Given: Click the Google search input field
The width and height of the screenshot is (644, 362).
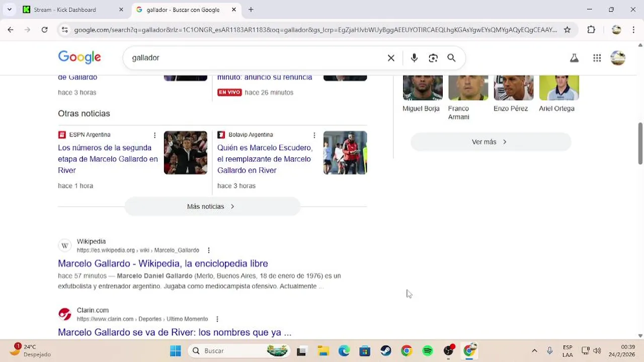Looking at the screenshot, I should [x=257, y=58].
